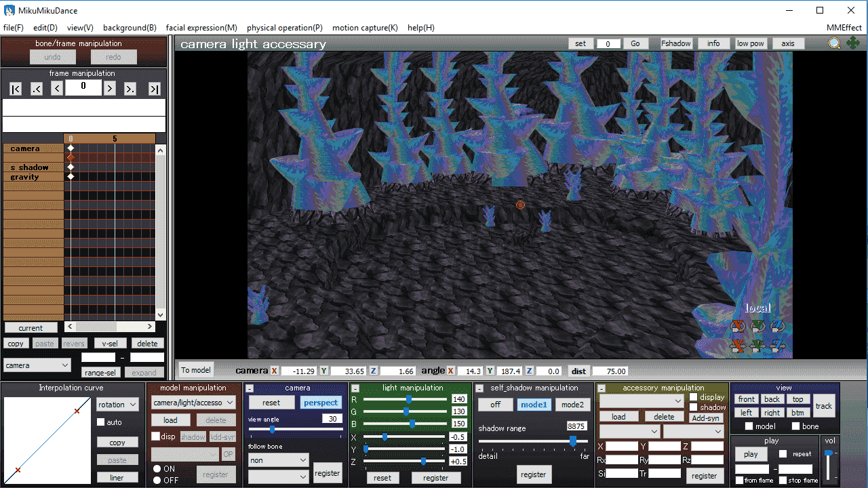
Task: Click the Z-axis camera move icon
Action: (777, 346)
